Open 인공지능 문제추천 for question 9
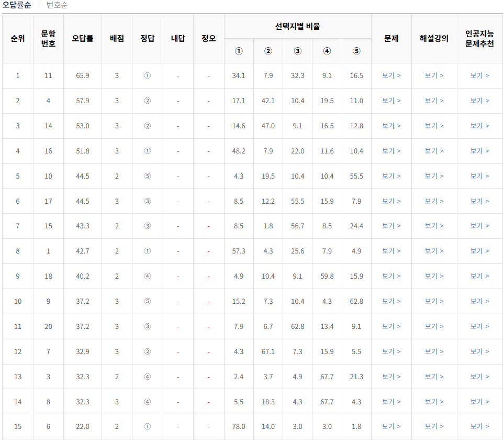This screenshot has width=504, height=441. click(x=480, y=302)
